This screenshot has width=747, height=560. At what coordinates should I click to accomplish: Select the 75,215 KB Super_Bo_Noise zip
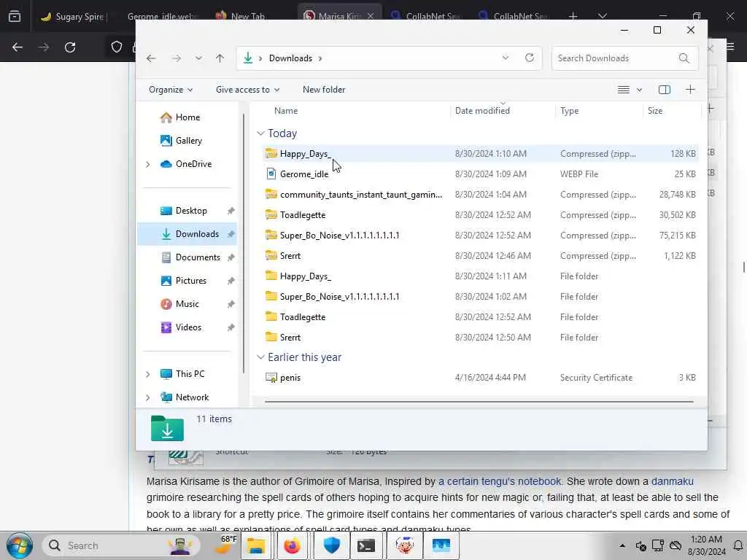(480, 236)
